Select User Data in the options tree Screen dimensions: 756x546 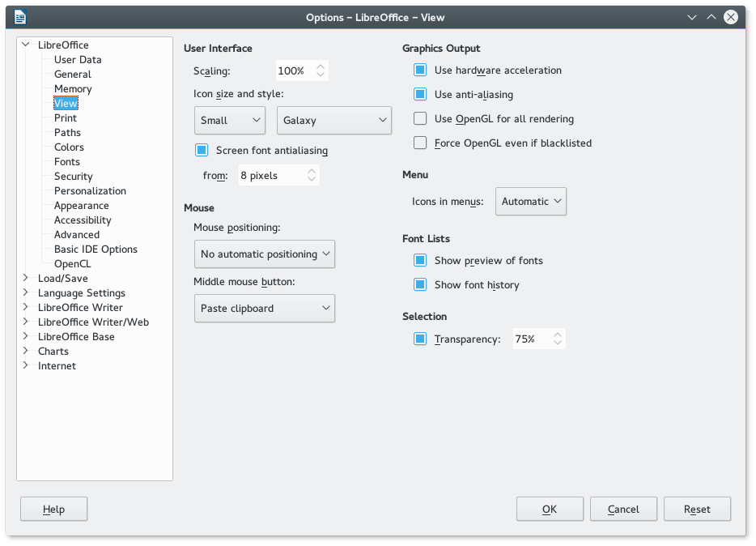[78, 59]
